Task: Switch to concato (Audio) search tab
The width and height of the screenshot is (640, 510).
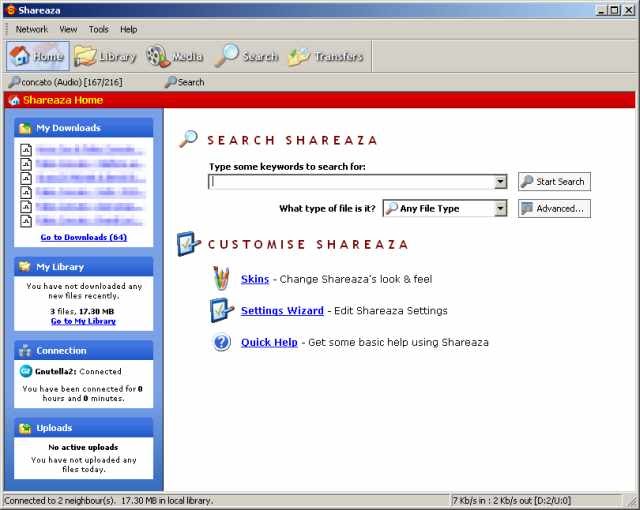Action: point(65,82)
